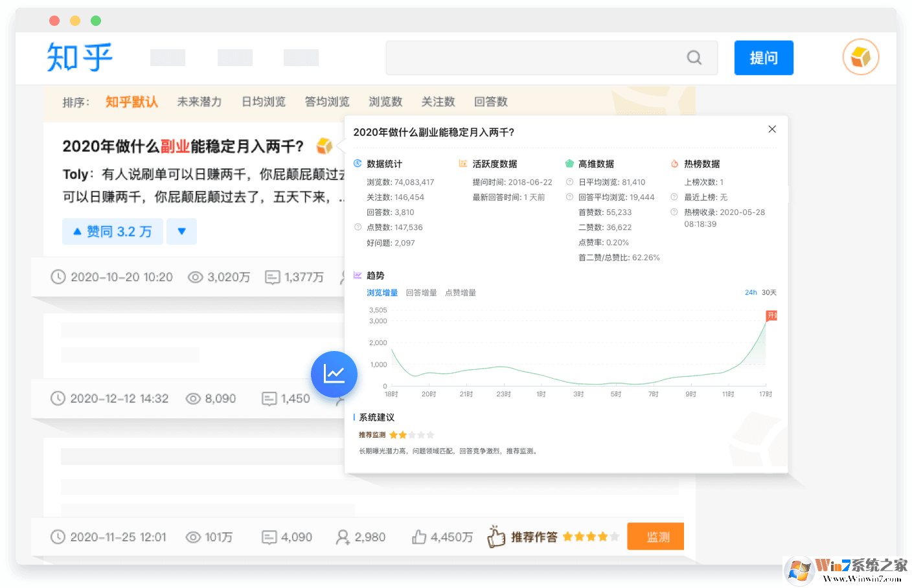Click the trend chart icon beside 趋势
912x588 pixels.
click(358, 275)
